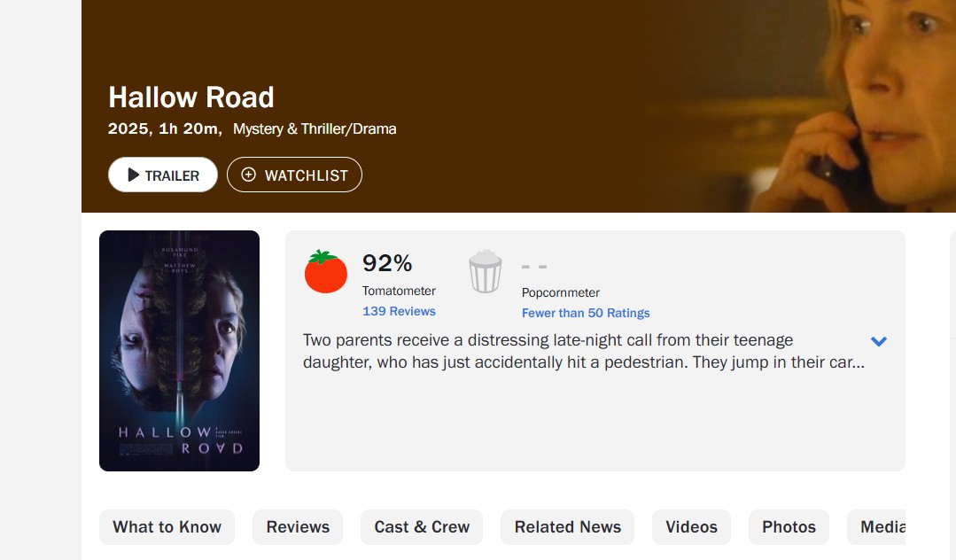This screenshot has width=956, height=560.
Task: Click the Hallow Road poster thumbnail
Action: 179,351
